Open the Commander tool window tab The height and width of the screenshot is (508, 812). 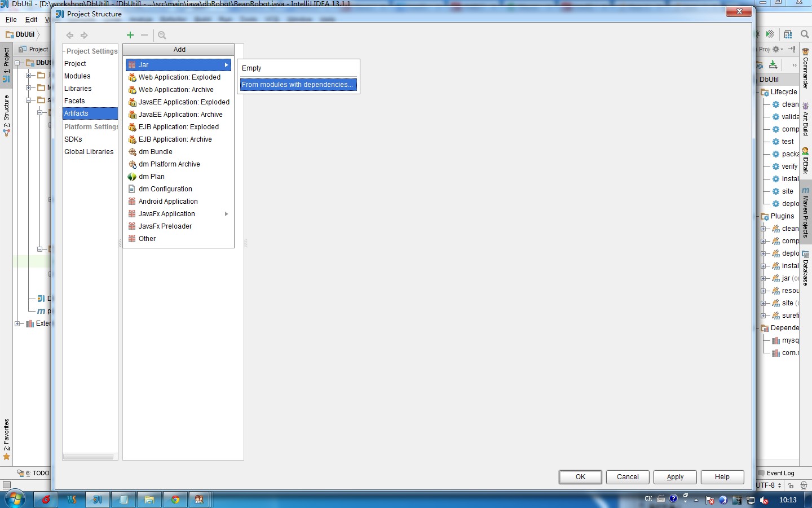(x=806, y=68)
